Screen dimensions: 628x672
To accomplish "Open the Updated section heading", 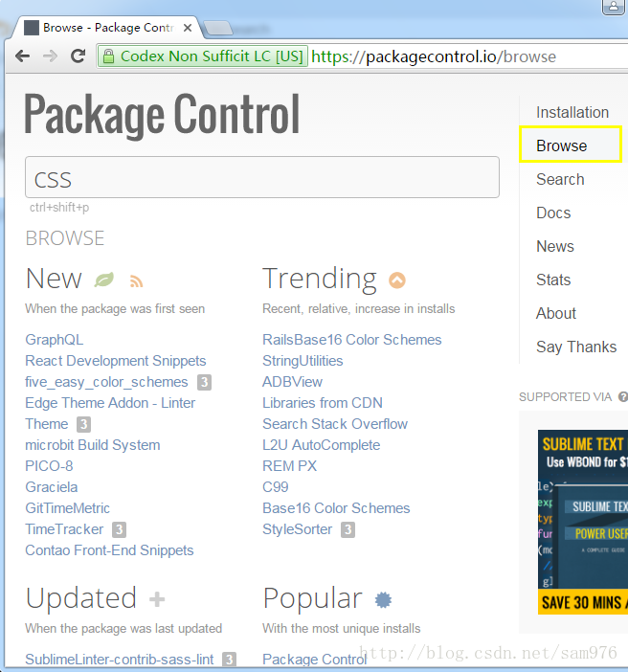I will pos(81,598).
